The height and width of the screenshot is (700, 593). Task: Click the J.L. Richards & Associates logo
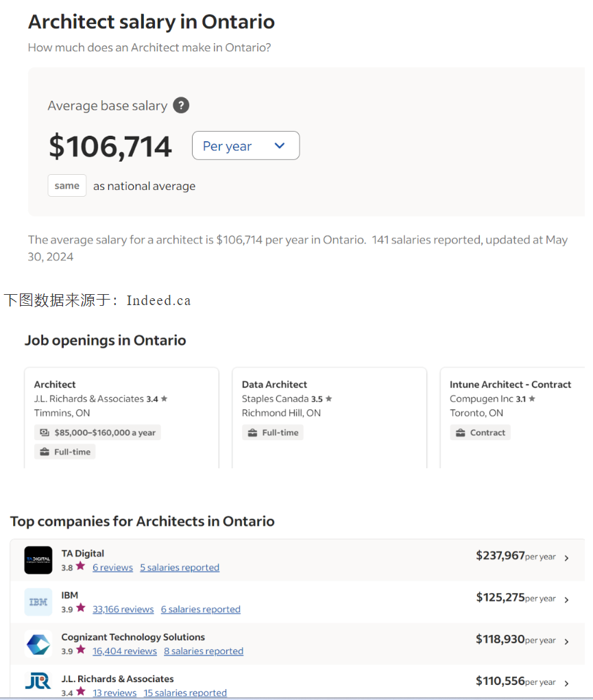pos(38,682)
